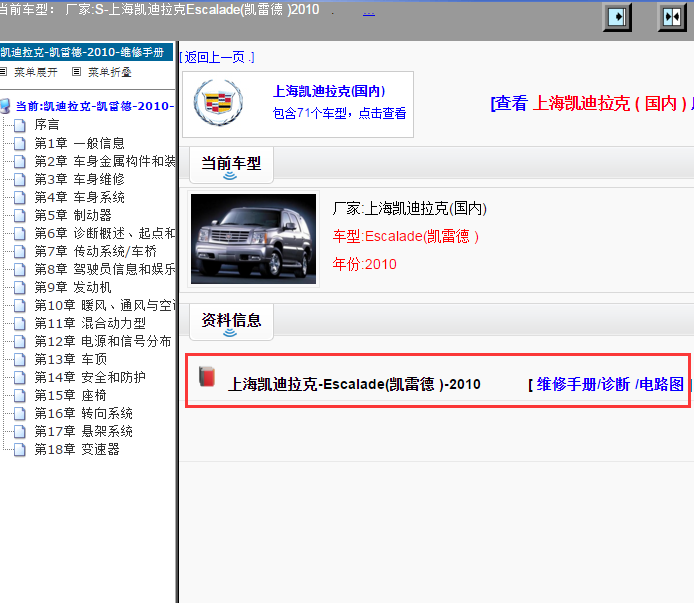The width and height of the screenshot is (694, 603).
Task: Click the 菜单展开 text
Action: point(35,72)
